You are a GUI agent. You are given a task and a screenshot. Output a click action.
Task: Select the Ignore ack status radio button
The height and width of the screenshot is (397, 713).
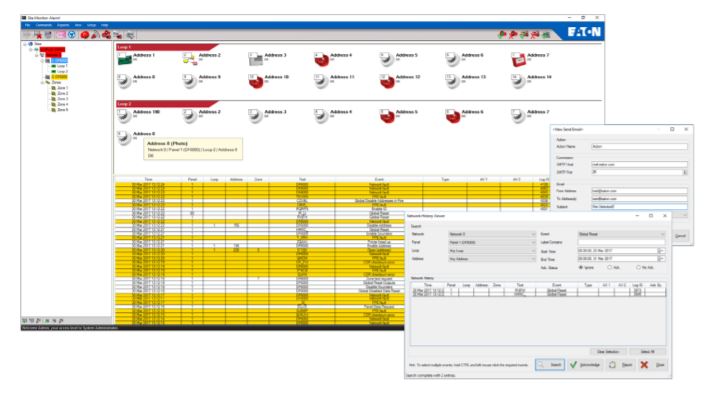pos(581,267)
